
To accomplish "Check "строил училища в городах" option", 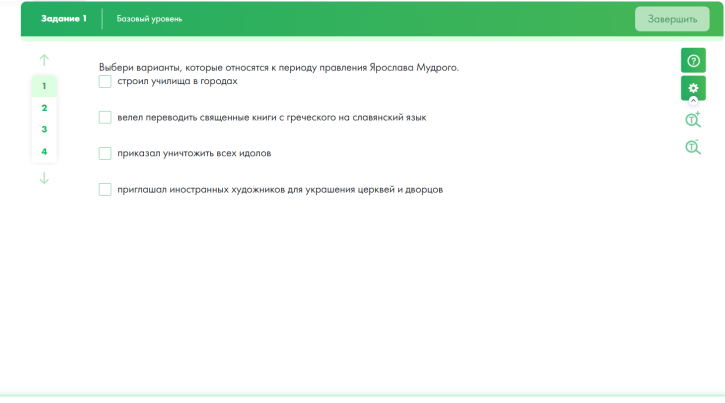I will pyautogui.click(x=105, y=81).
